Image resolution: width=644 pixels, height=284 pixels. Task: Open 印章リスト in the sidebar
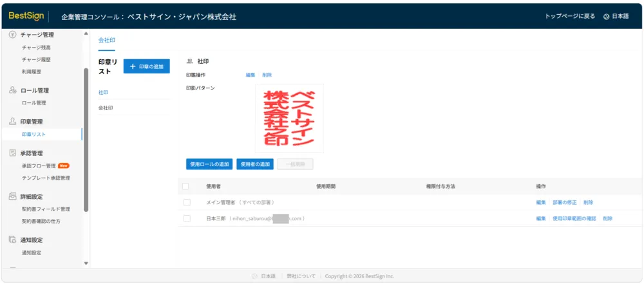[x=34, y=135]
